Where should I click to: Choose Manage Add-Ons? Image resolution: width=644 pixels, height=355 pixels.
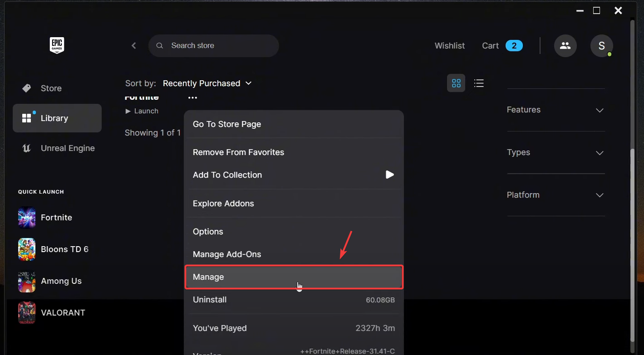pyautogui.click(x=294, y=254)
